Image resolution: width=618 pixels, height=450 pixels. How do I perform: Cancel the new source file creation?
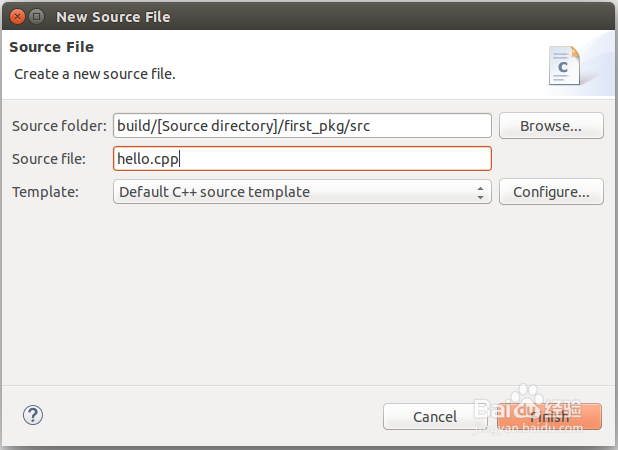435,417
